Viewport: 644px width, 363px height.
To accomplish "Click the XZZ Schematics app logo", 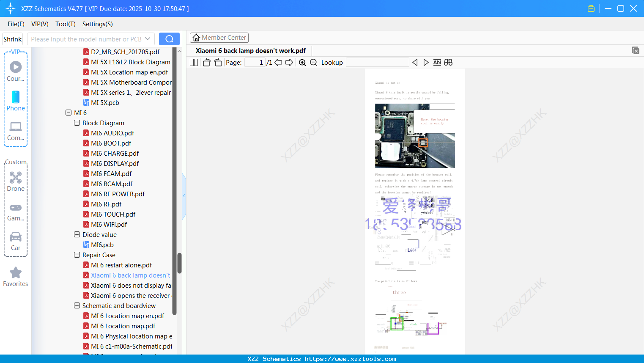I will click(x=11, y=8).
